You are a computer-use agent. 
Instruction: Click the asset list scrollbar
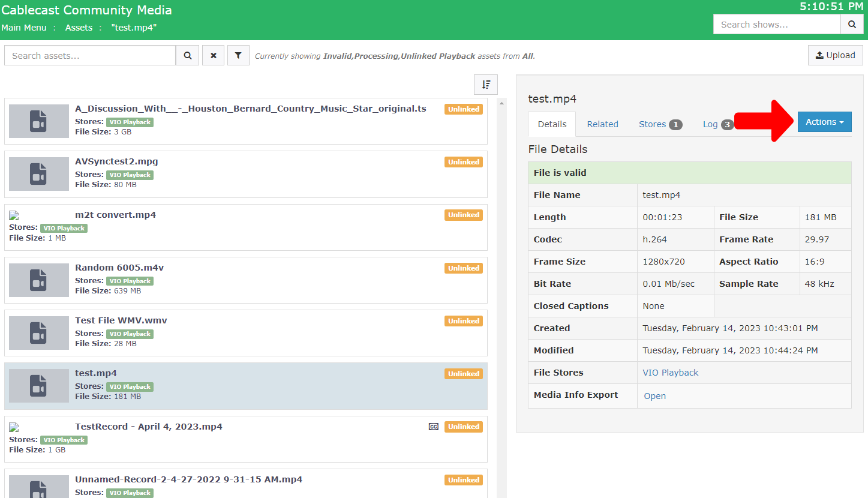pos(501,298)
